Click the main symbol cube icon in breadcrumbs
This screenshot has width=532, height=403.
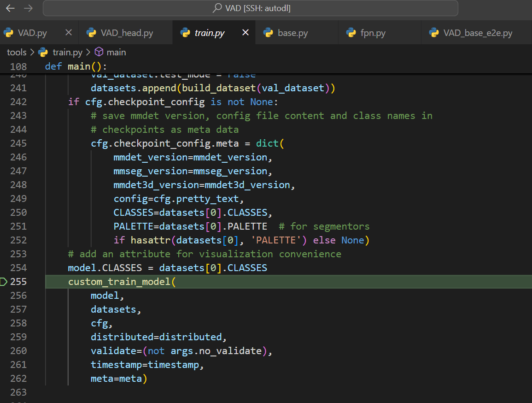coord(99,52)
